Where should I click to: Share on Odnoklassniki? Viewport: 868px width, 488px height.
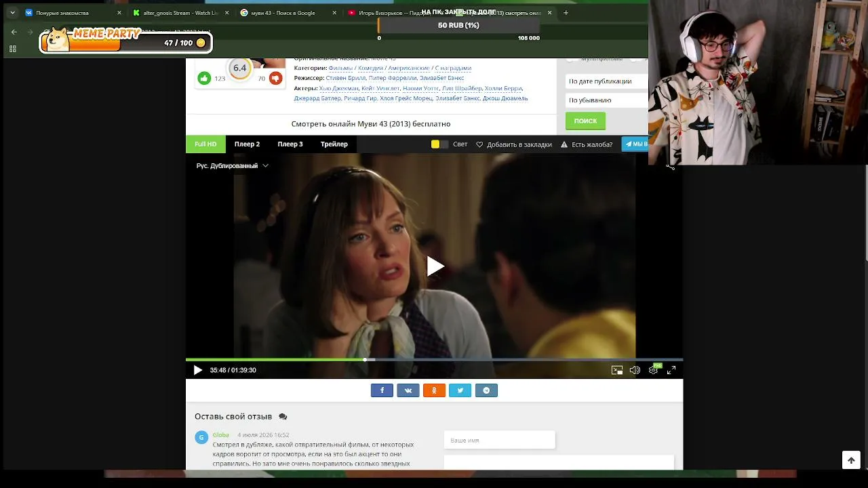[x=434, y=390]
